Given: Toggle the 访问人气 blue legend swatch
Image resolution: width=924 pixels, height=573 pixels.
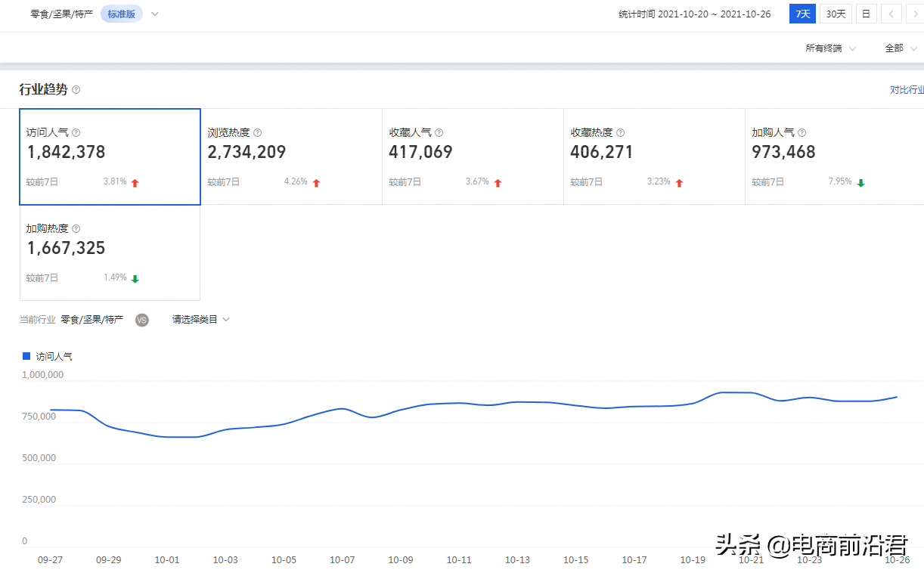Looking at the screenshot, I should (26, 356).
